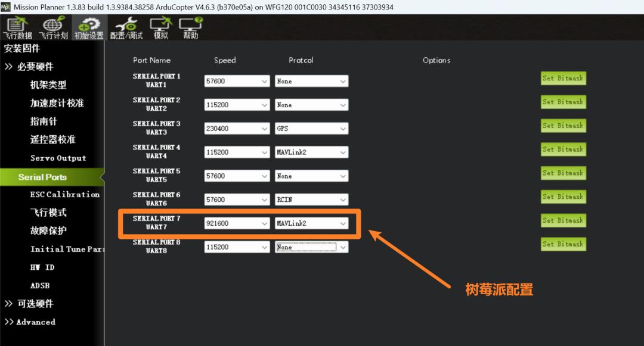Image resolution: width=644 pixels, height=346 pixels.
Task: Select 飞行模式 flight modes
Action: 48,213
